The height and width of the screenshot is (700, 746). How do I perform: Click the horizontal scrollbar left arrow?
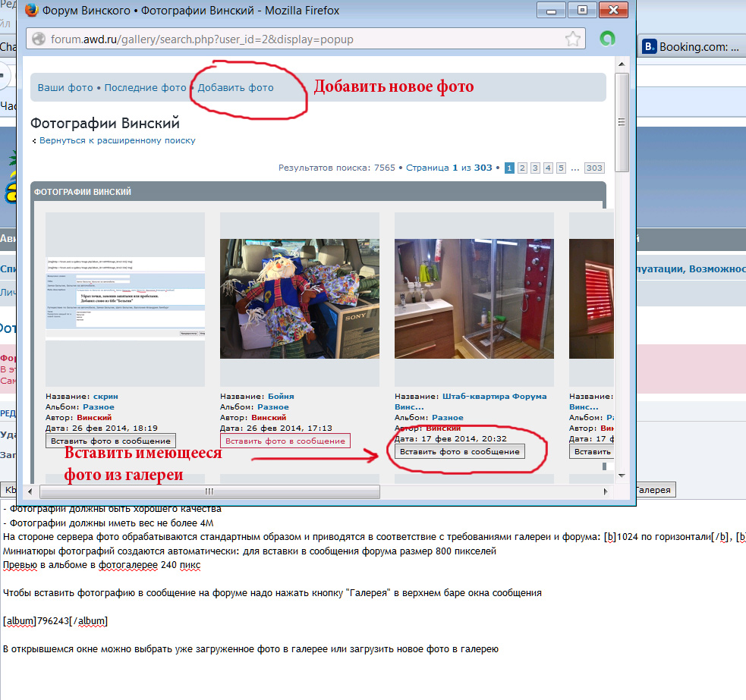30,491
